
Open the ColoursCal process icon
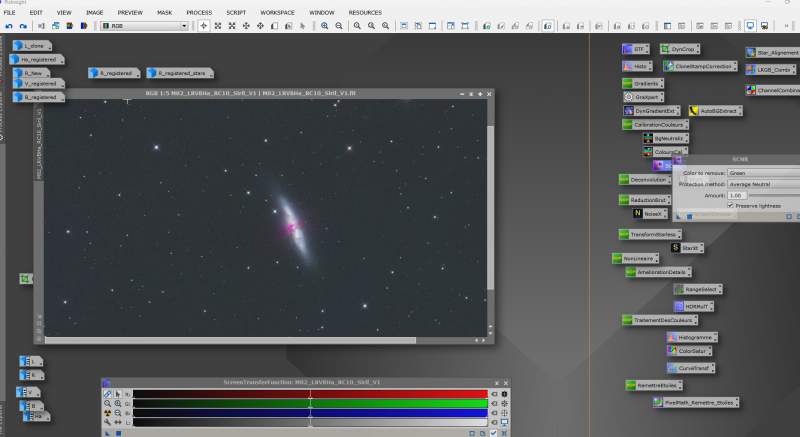(665, 152)
